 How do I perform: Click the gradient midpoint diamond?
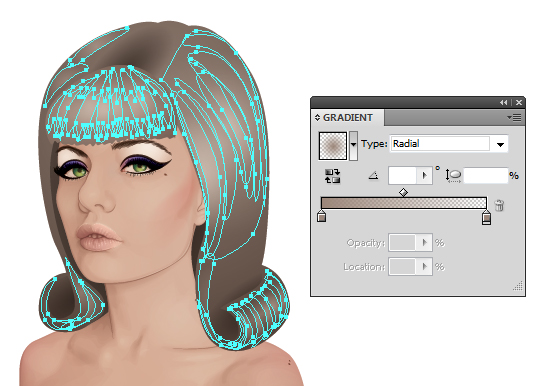(x=403, y=192)
